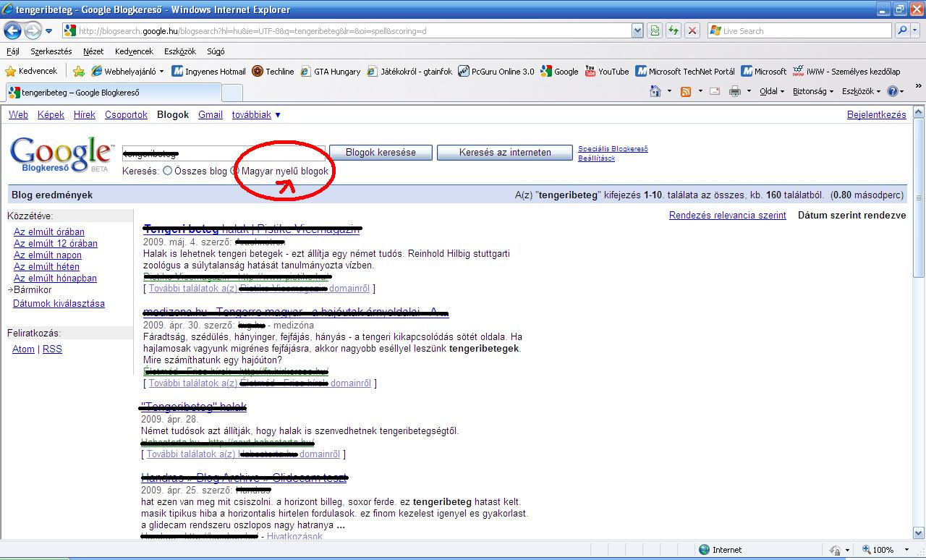Expand the Home button dropdown arrow
Viewport: 926px width, 560px height.
(669, 91)
